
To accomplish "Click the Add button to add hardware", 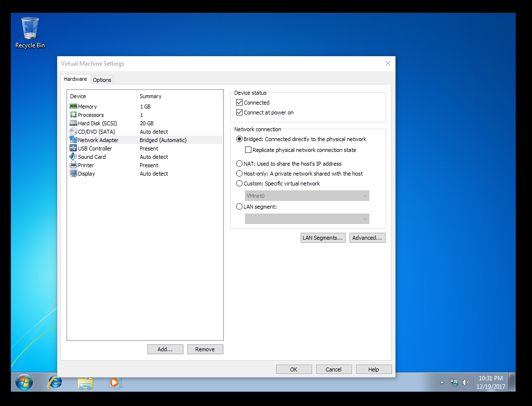I will click(165, 349).
